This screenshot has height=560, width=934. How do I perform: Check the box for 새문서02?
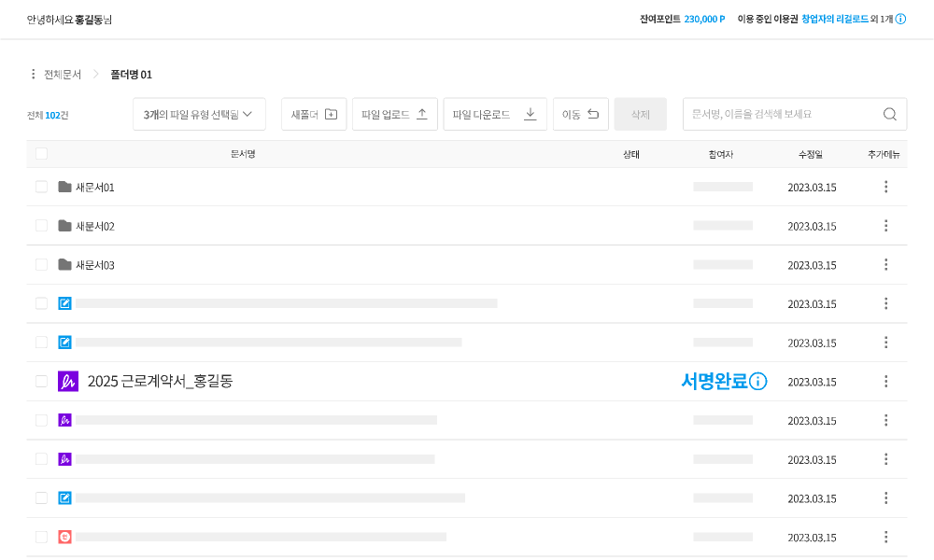[42, 226]
